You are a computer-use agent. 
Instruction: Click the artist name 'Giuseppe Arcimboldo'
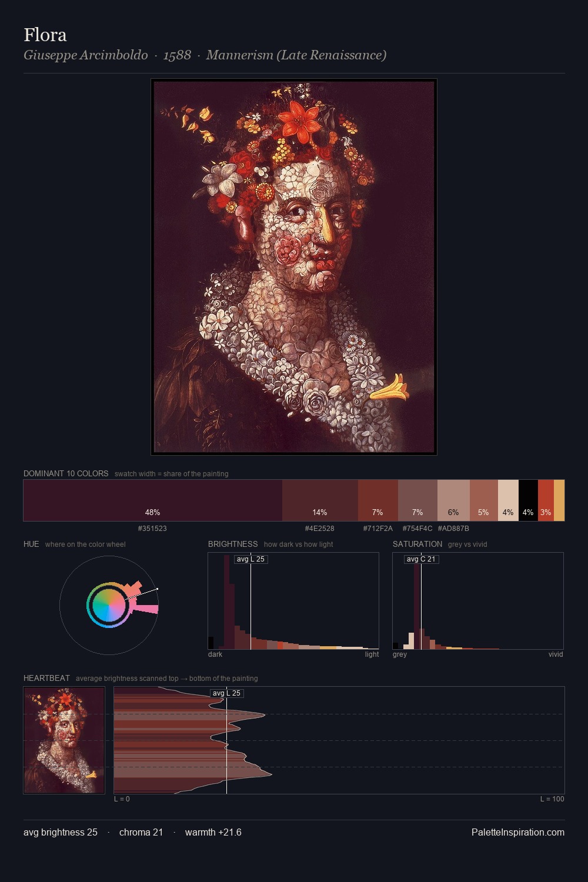click(x=86, y=55)
